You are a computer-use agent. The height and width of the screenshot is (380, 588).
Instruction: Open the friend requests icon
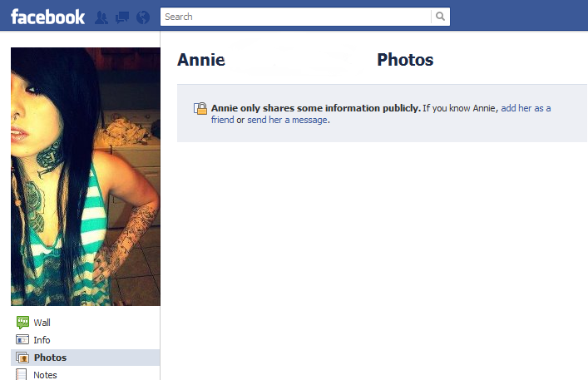(101, 17)
